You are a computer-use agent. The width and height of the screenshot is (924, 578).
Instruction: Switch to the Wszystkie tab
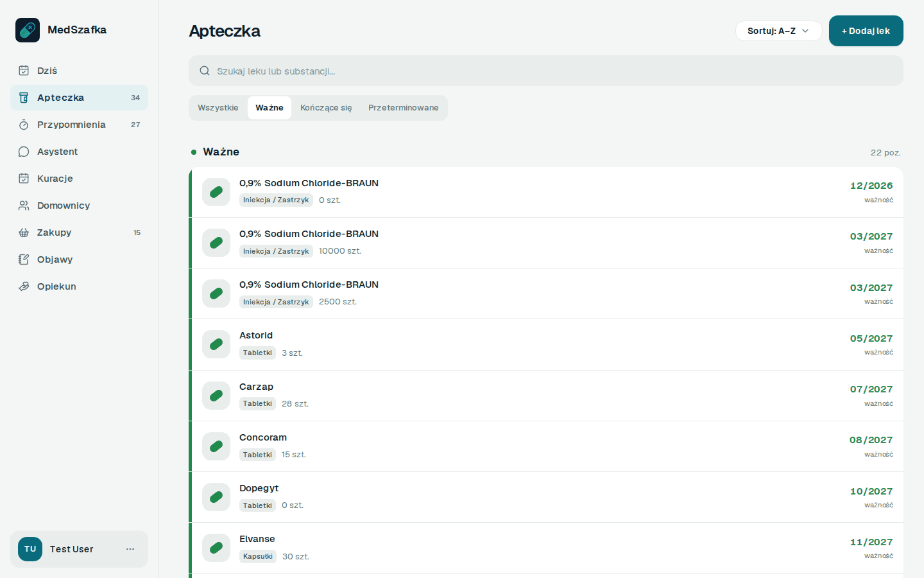coord(218,108)
